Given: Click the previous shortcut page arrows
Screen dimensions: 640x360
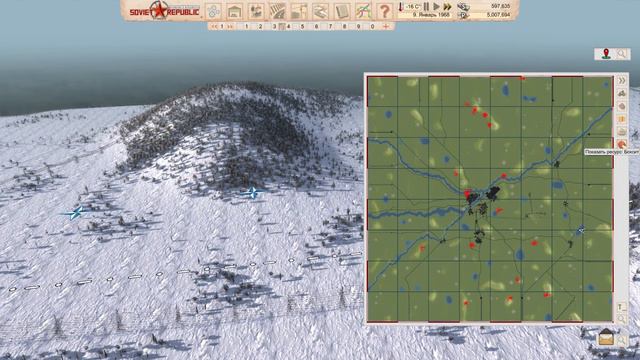Looking at the screenshot, I should click(x=214, y=27).
